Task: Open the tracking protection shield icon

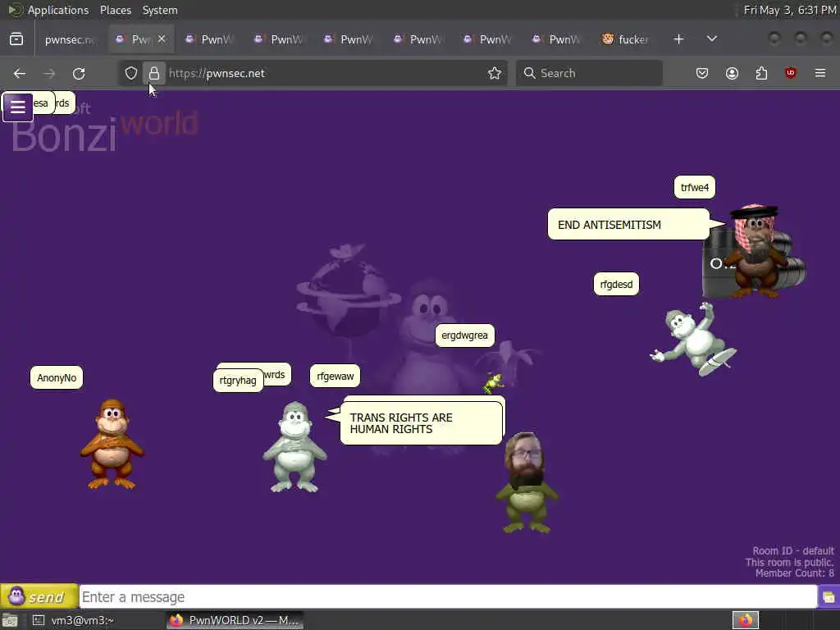Action: [x=130, y=73]
